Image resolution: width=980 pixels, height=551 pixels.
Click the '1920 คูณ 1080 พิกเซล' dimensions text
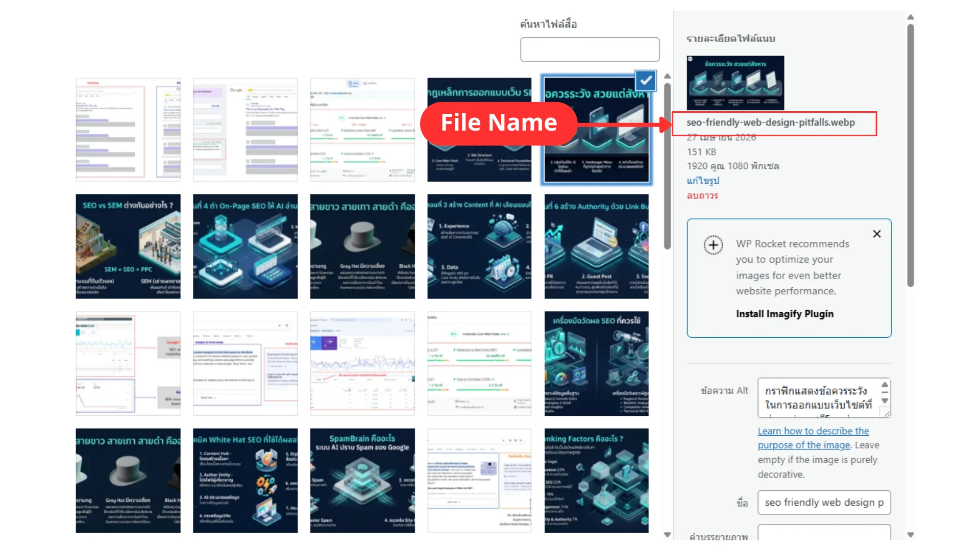[x=733, y=166]
